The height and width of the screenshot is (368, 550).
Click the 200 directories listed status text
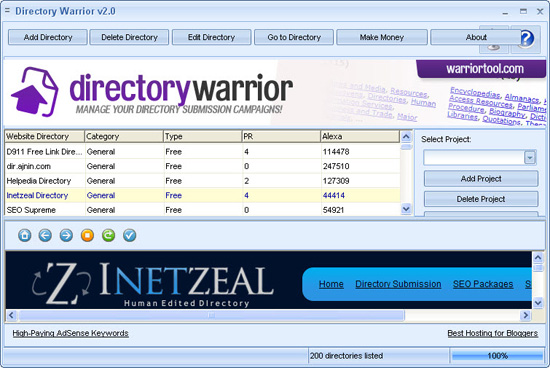(x=346, y=356)
